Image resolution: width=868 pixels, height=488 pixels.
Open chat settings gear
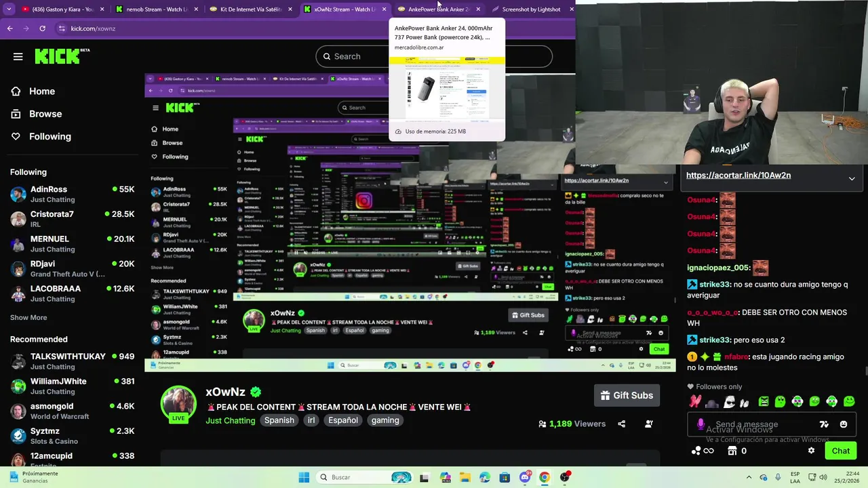pyautogui.click(x=811, y=451)
